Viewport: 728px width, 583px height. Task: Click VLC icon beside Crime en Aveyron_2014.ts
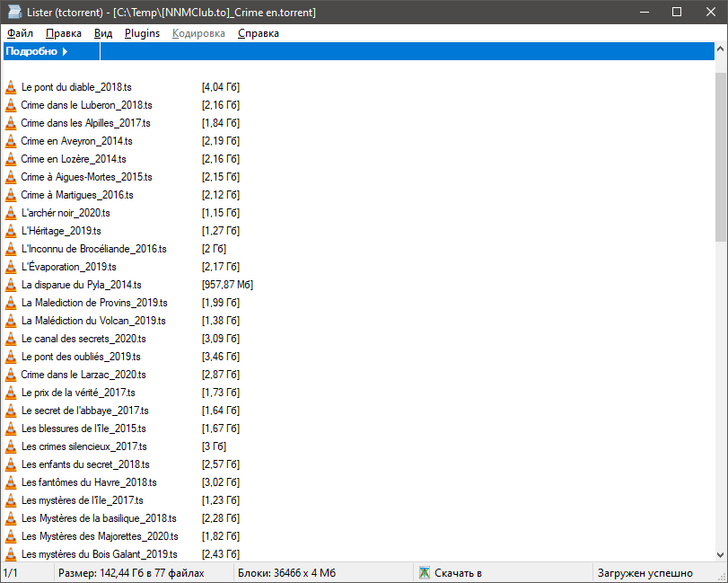coord(11,141)
